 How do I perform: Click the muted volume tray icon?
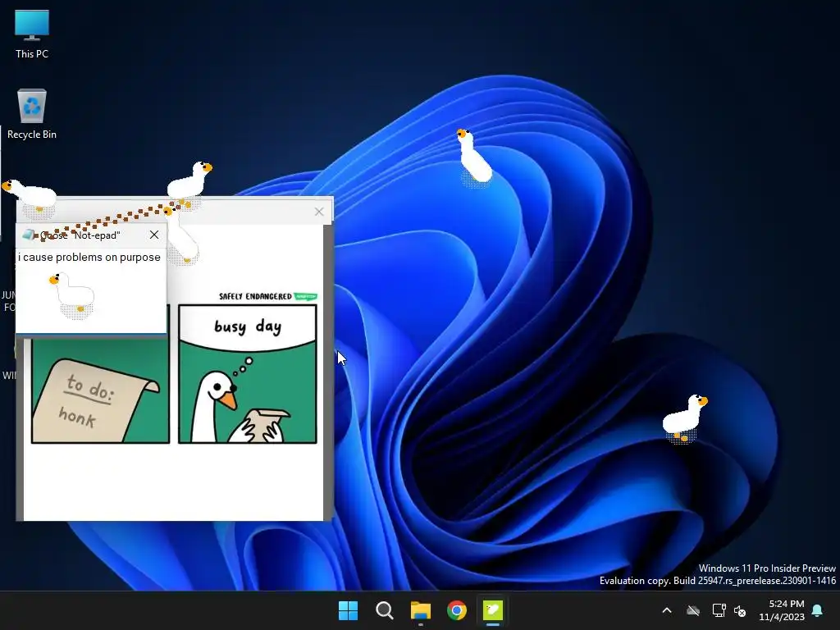pos(740,610)
